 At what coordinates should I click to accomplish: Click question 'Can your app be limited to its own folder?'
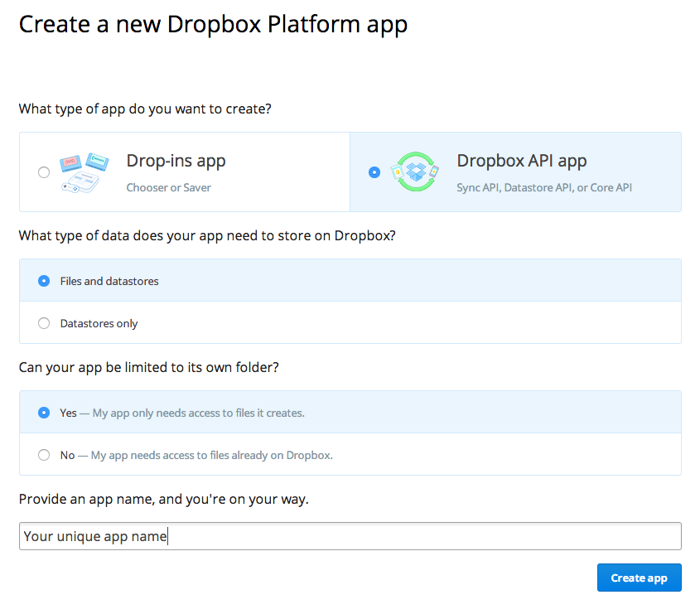pos(148,368)
